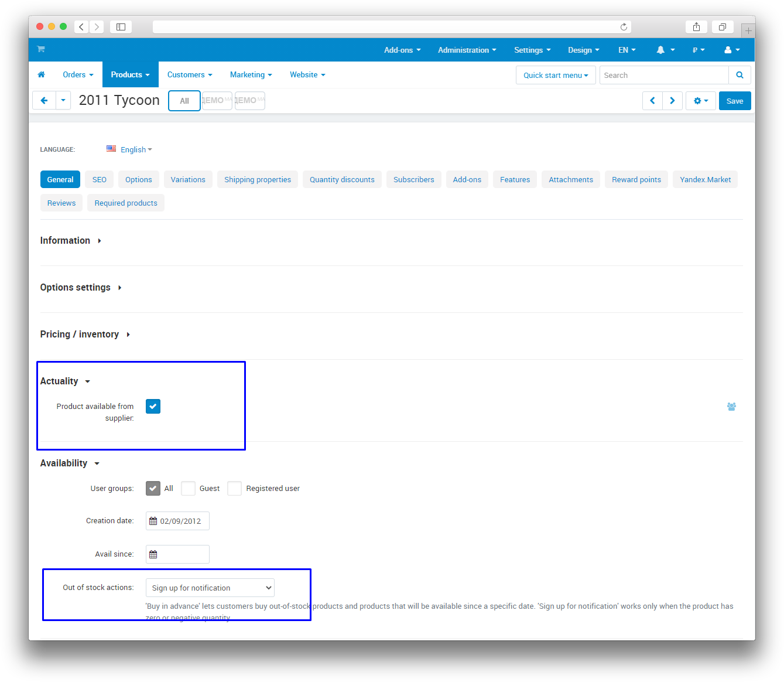
Task: Uncheck Product available from supplier
Action: click(x=153, y=407)
